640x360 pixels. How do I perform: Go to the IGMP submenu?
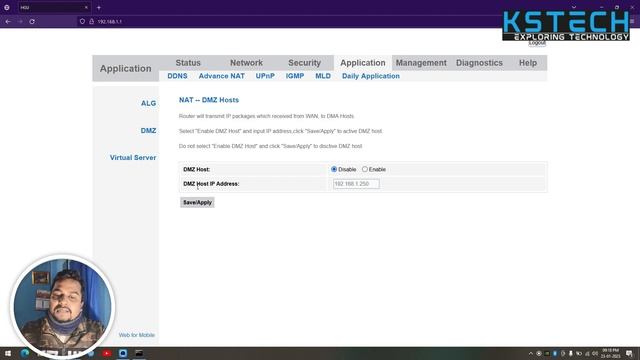pyautogui.click(x=295, y=76)
